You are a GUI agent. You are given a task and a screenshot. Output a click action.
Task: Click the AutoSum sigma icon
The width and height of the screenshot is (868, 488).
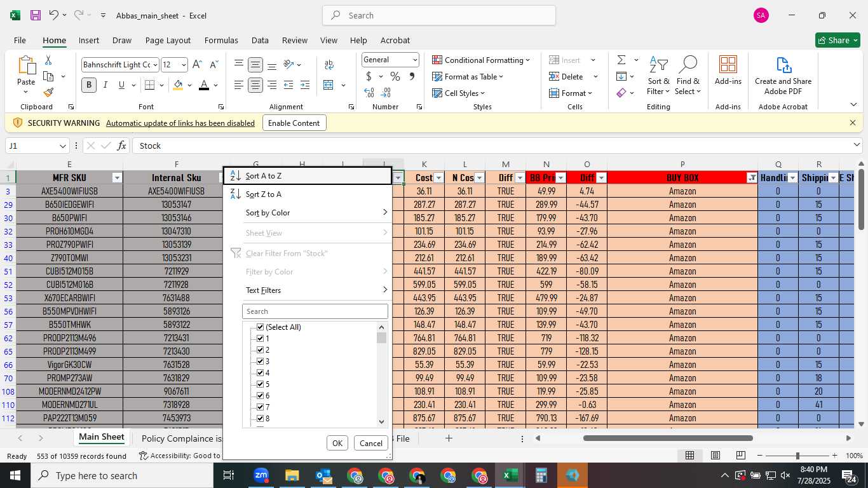(621, 60)
